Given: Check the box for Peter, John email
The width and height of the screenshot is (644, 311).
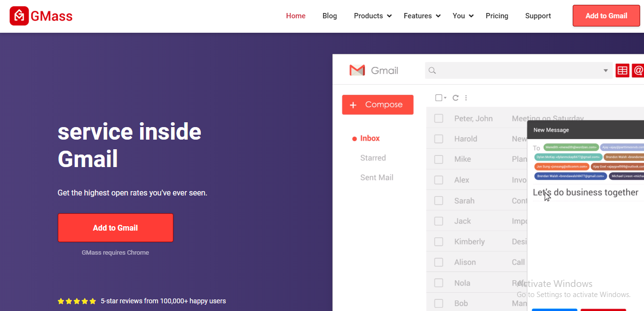Looking at the screenshot, I should [439, 118].
